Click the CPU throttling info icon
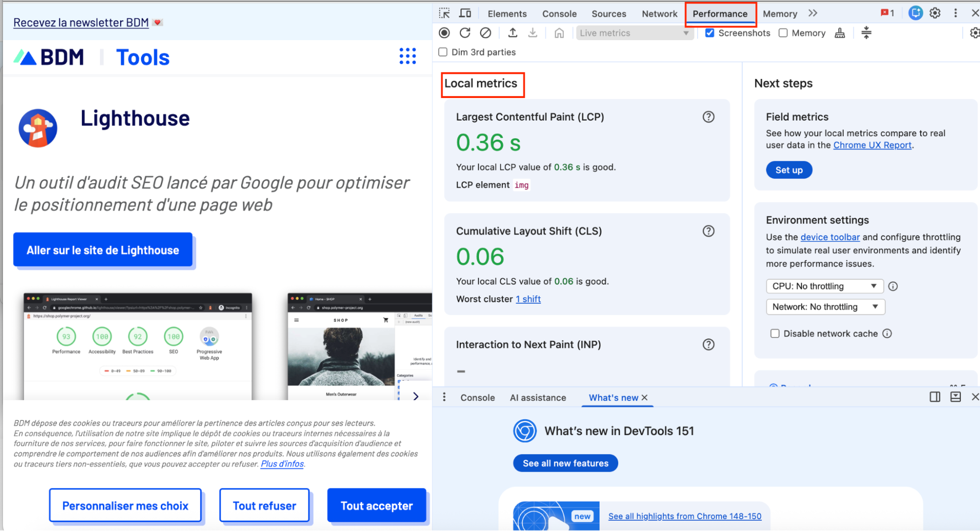The image size is (980, 531). point(893,286)
